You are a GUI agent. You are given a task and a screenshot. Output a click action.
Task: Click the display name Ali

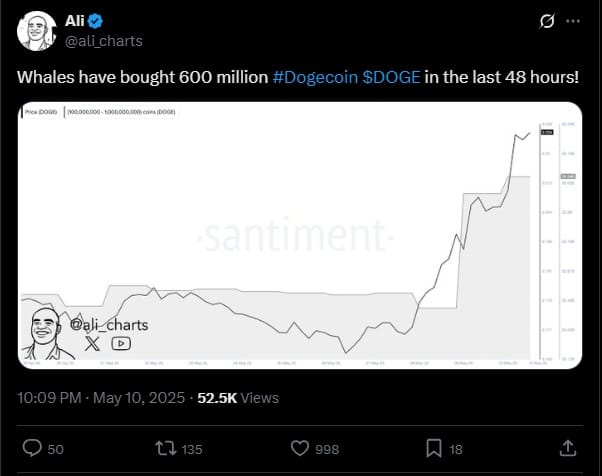point(74,21)
